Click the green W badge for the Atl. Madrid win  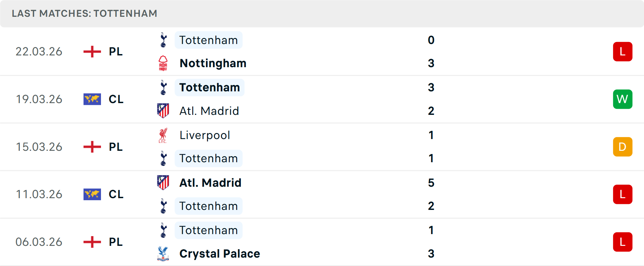[x=623, y=99]
